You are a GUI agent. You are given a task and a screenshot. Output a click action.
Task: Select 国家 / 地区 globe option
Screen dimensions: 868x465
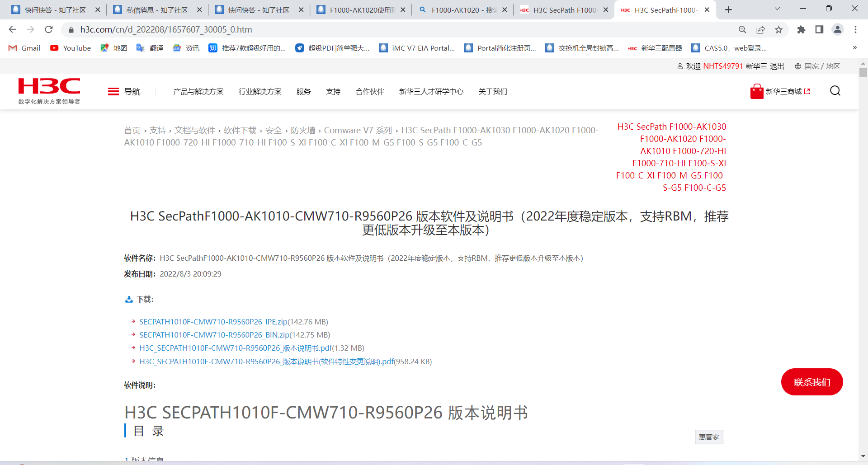pyautogui.click(x=817, y=66)
